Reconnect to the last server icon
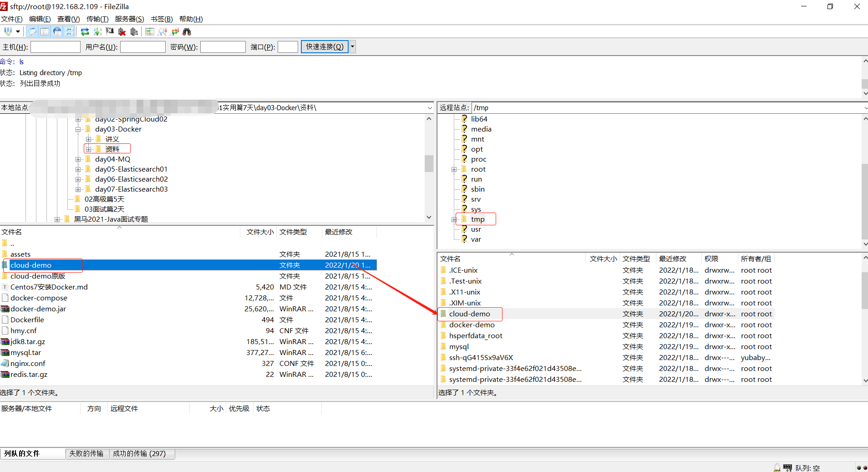Image resolution: width=868 pixels, height=472 pixels. pos(134,31)
